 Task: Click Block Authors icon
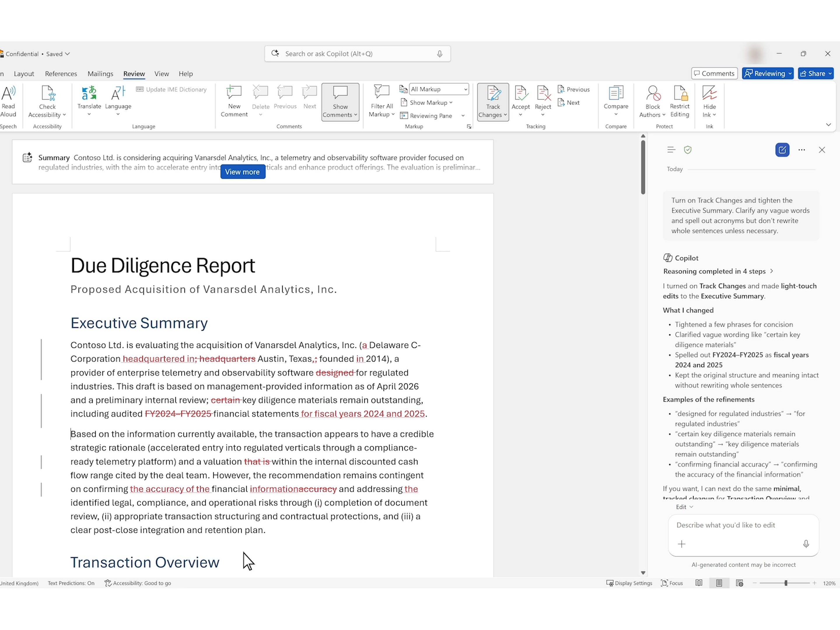pos(653,93)
